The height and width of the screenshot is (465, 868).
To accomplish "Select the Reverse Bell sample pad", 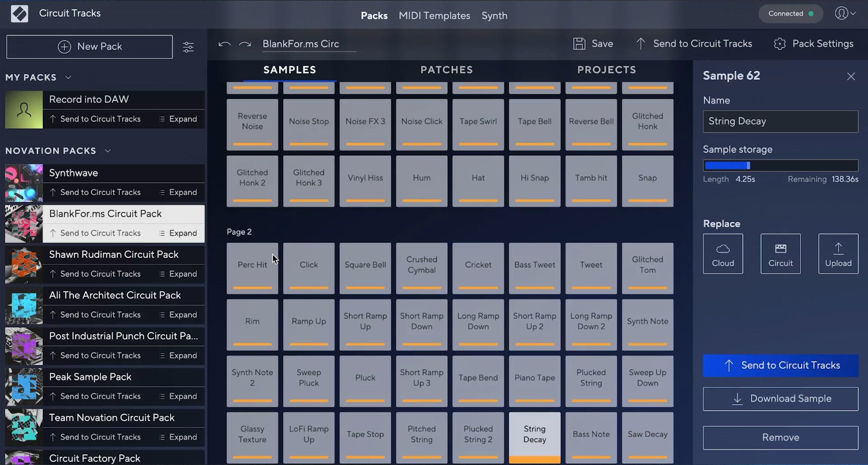I will coord(591,125).
